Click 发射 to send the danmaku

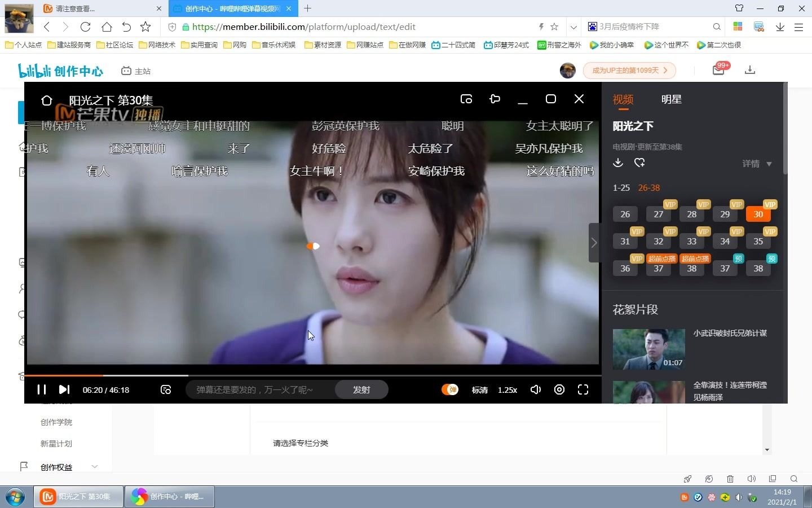click(x=361, y=389)
